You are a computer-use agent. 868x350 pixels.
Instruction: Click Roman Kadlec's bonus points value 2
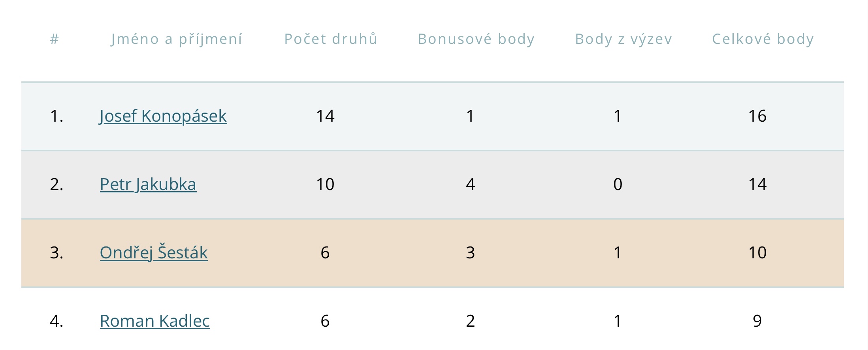(470, 321)
